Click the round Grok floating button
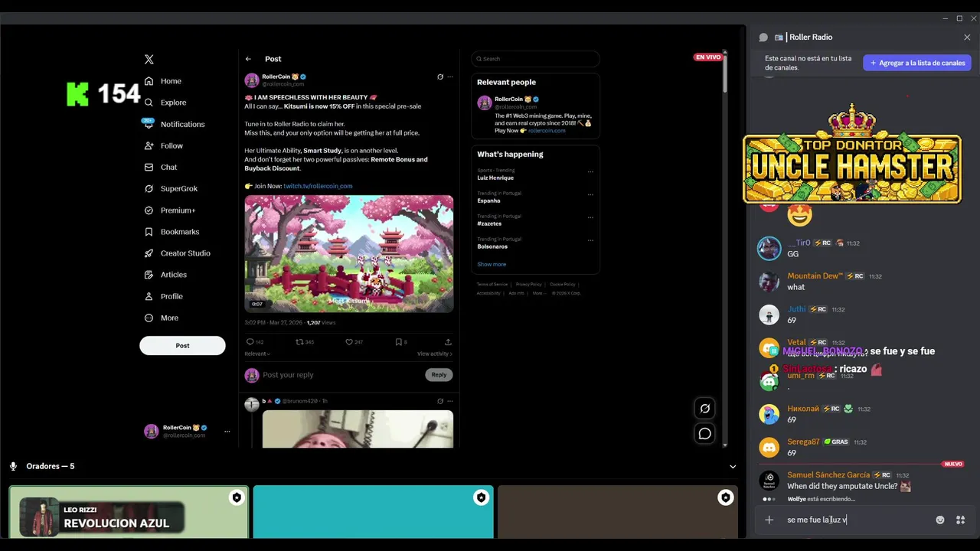Screen dimensions: 980x551 click(705, 409)
